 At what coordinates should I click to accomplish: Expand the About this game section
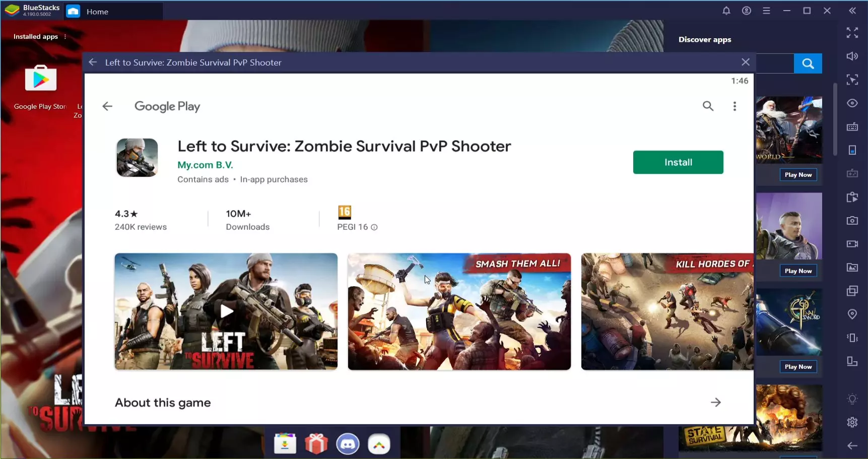pos(715,402)
